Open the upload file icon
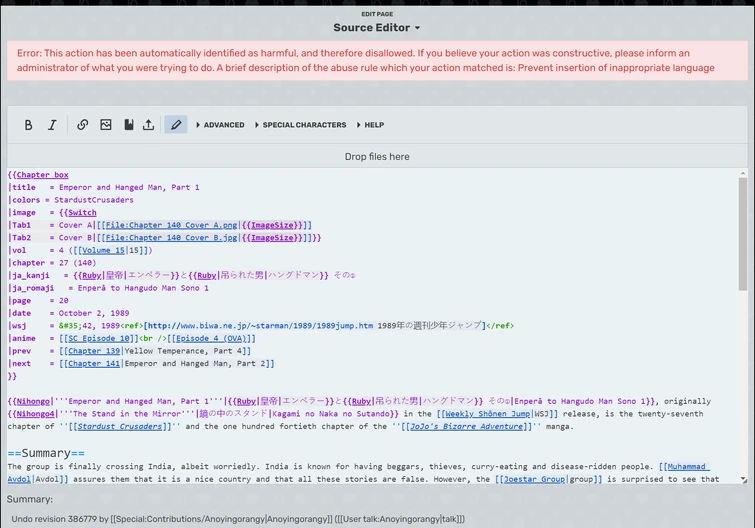 pos(149,125)
